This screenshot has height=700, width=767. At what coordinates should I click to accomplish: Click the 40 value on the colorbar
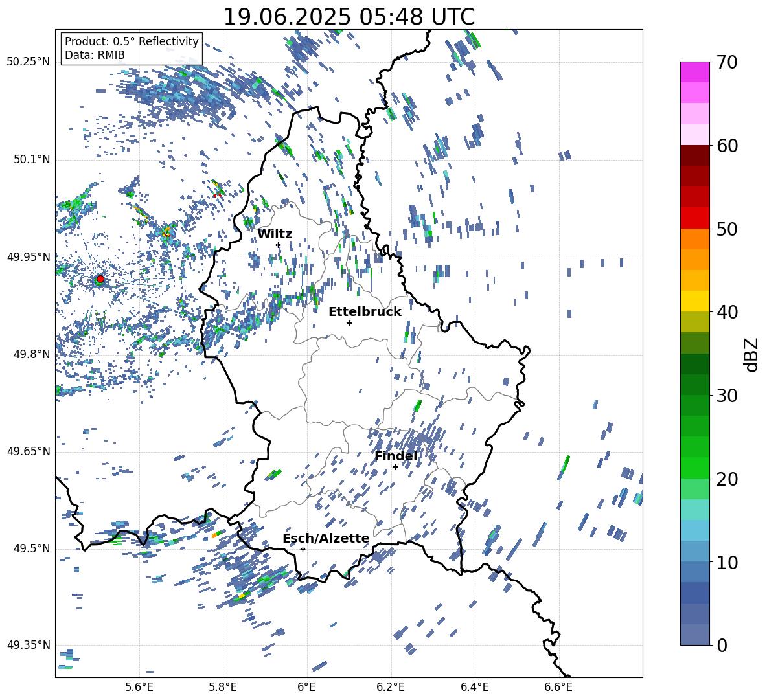(727, 312)
